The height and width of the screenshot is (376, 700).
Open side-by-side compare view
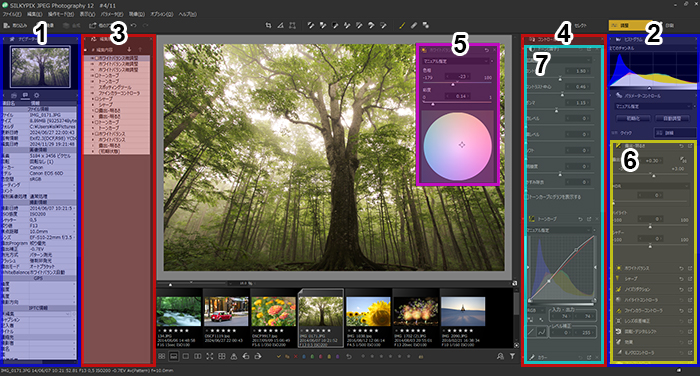point(198,356)
